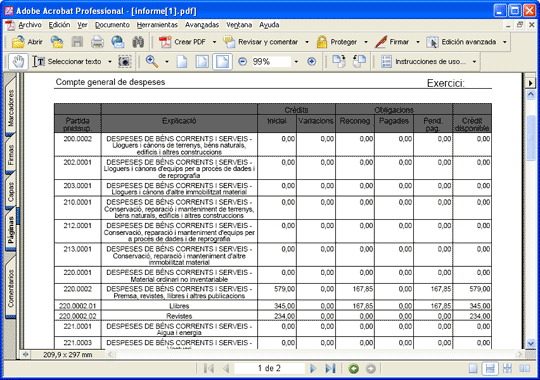Select the Hand tool
This screenshot has width=540, height=380.
pyautogui.click(x=18, y=62)
